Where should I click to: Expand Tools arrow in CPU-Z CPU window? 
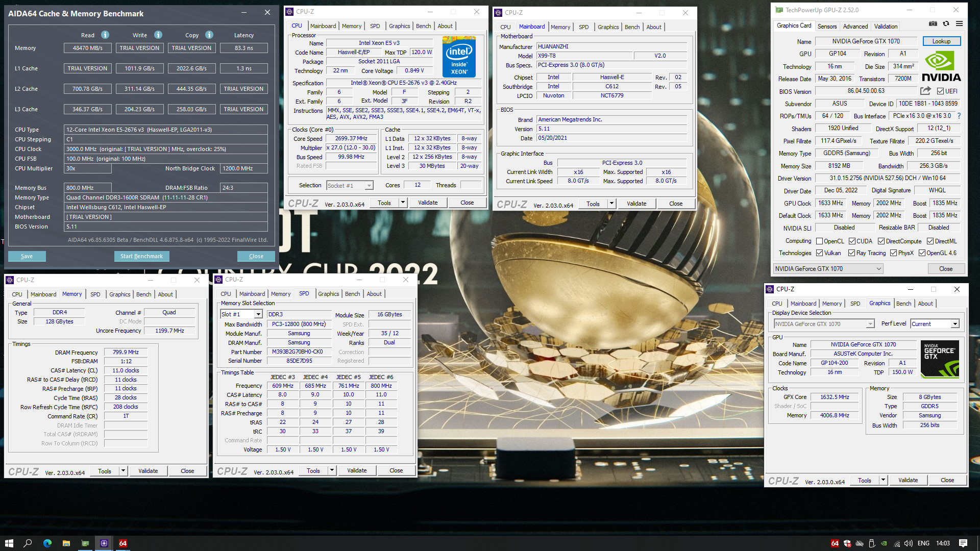click(403, 203)
